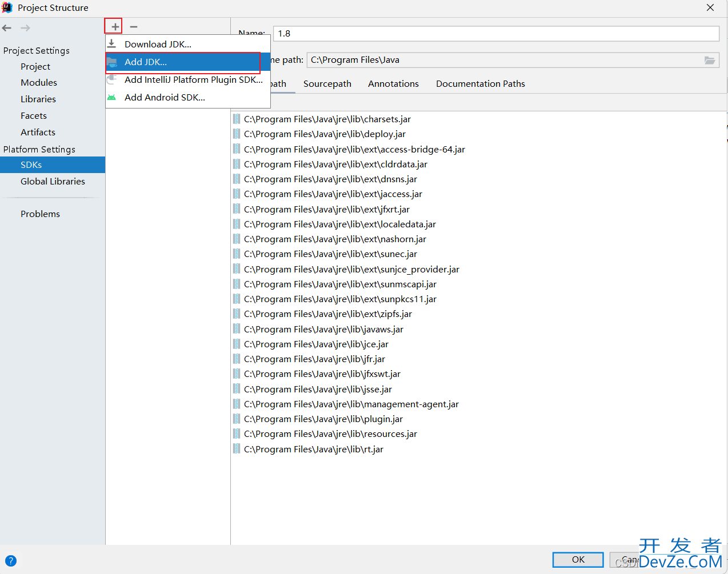Screen dimensions: 728x574
Task: Select the sunec.jar entry
Action: tap(330, 254)
